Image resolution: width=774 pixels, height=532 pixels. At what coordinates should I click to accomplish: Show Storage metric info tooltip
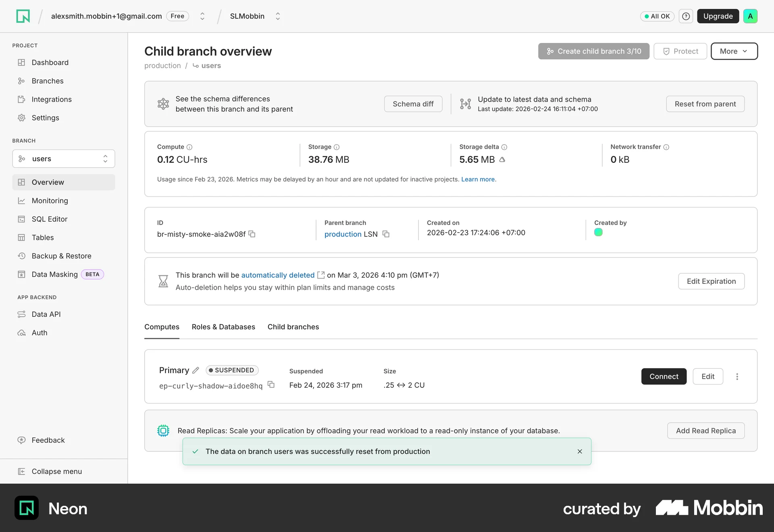pos(337,147)
